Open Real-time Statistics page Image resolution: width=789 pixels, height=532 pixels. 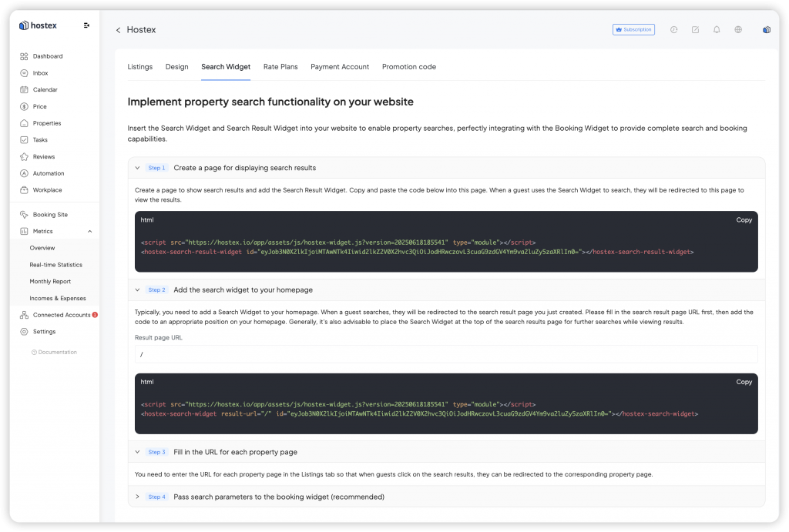[55, 265]
